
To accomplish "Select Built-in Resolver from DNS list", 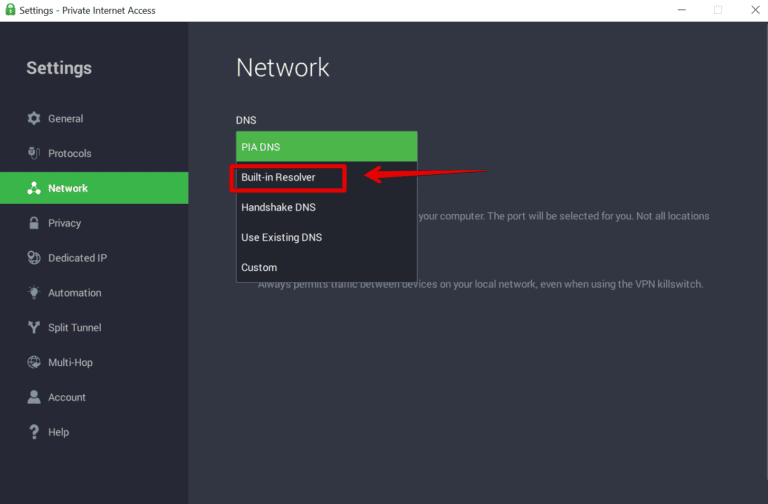I will tap(288, 178).
